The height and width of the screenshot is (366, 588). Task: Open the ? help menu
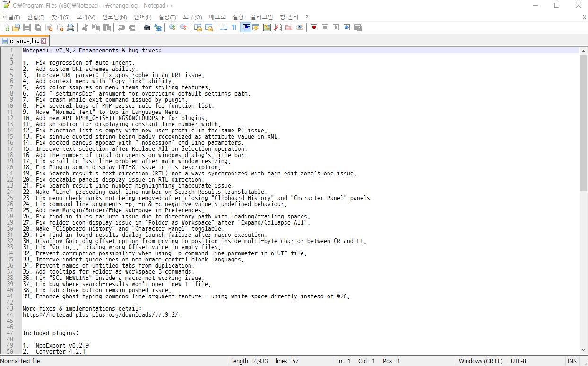point(307,17)
